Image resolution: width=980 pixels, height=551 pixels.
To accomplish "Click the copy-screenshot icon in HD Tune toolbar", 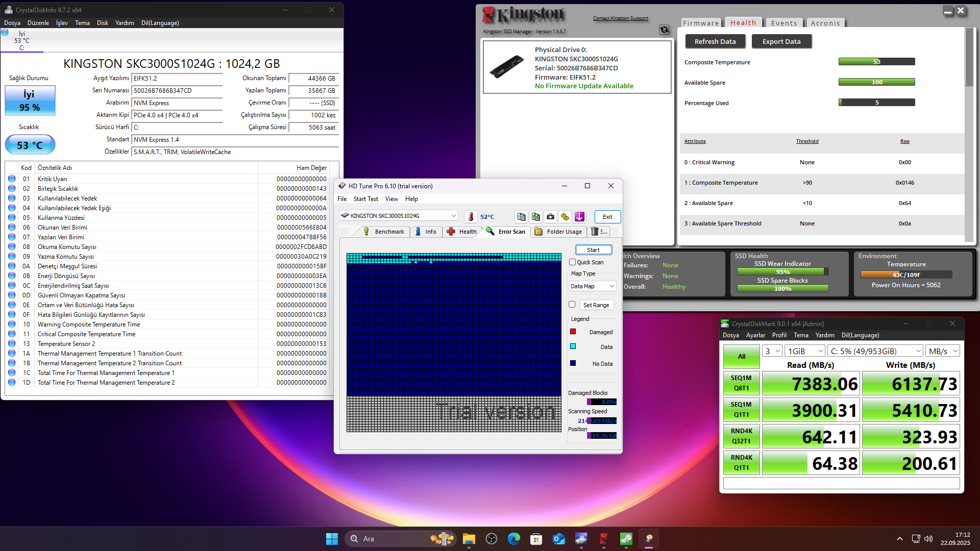I will (x=536, y=217).
